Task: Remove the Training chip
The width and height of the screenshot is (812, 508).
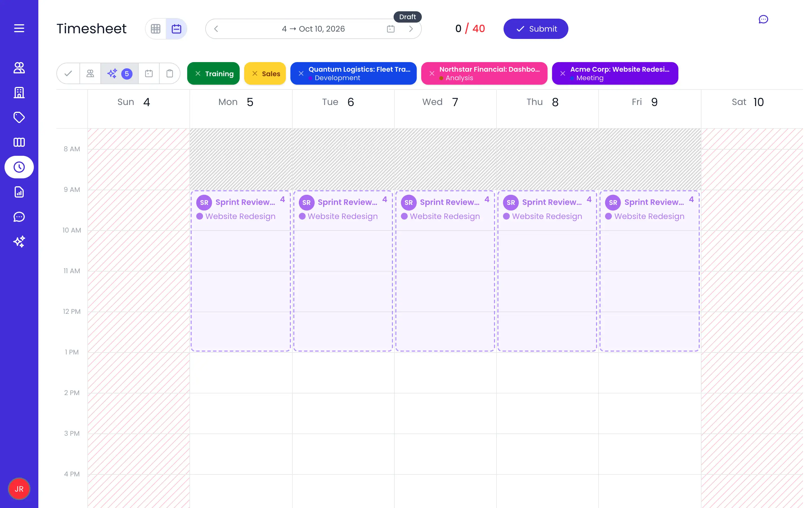Action: pyautogui.click(x=198, y=74)
